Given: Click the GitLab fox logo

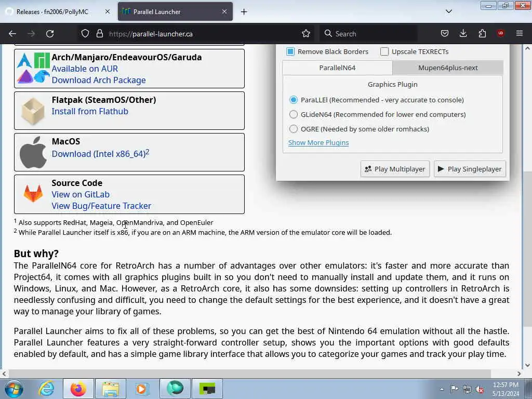Looking at the screenshot, I should coord(33,193).
